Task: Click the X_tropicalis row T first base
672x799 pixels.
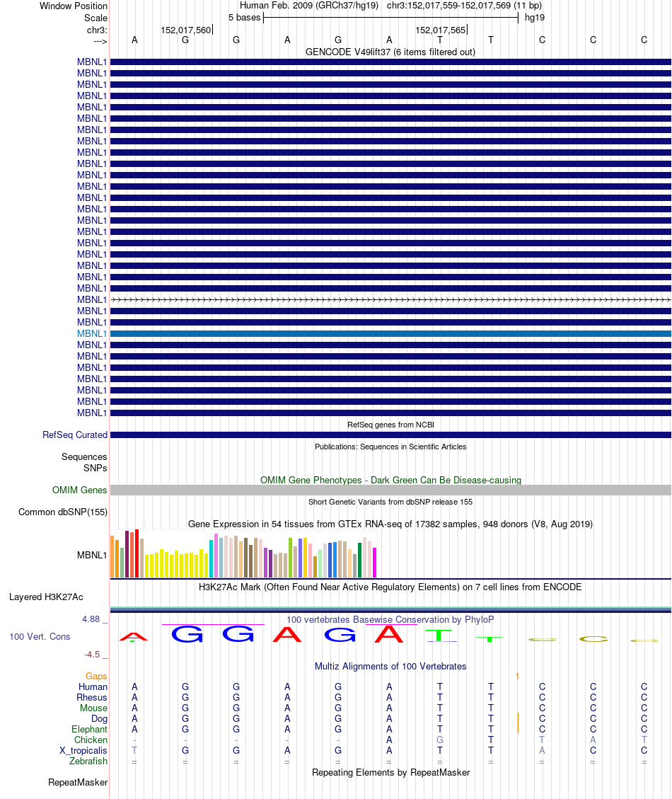Action: [134, 751]
